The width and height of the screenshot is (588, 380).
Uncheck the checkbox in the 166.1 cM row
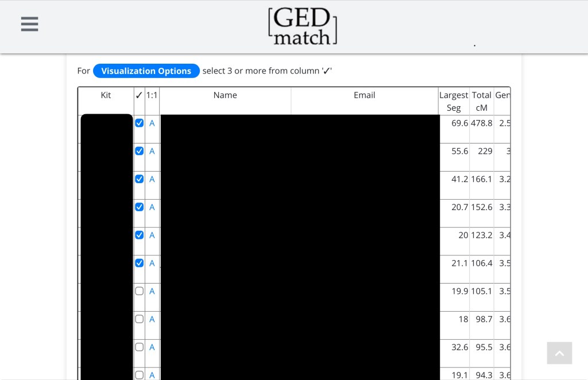[140, 179]
